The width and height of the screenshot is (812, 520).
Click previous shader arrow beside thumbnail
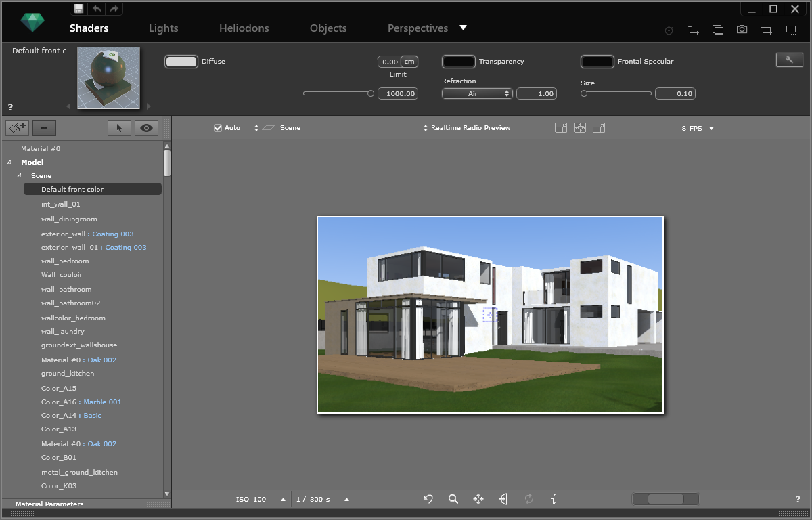click(68, 106)
